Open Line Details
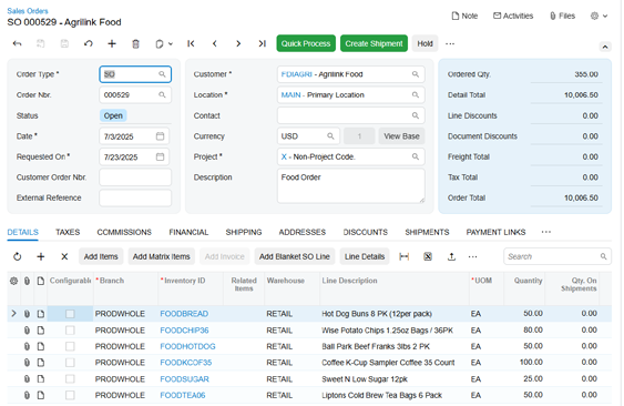Screen dimensions: 624x406 [x=365, y=257]
